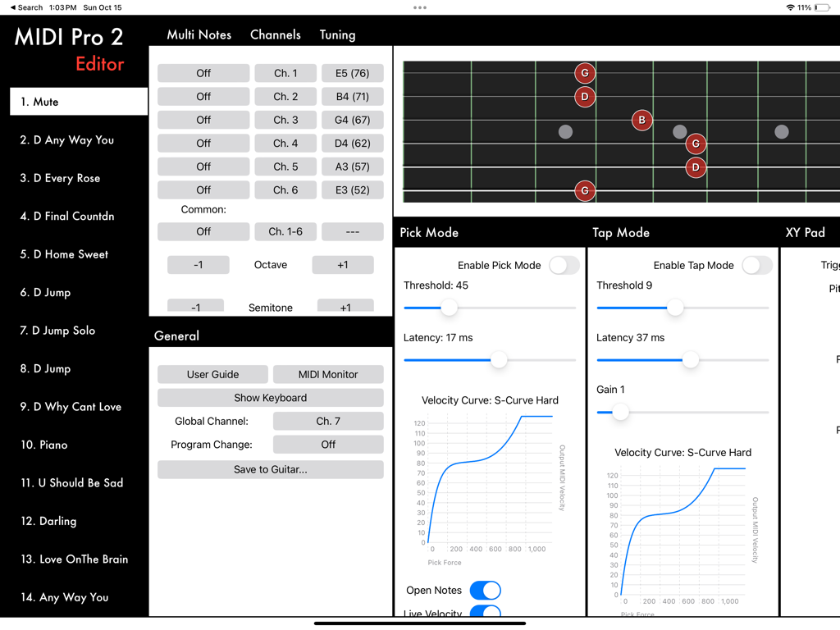840x630 pixels.
Task: Adjust the Pick Mode Threshold slider
Action: pyautogui.click(x=450, y=308)
